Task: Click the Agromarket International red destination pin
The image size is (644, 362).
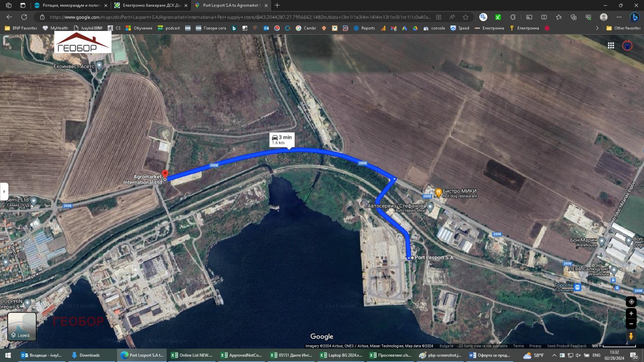Action: click(x=165, y=174)
